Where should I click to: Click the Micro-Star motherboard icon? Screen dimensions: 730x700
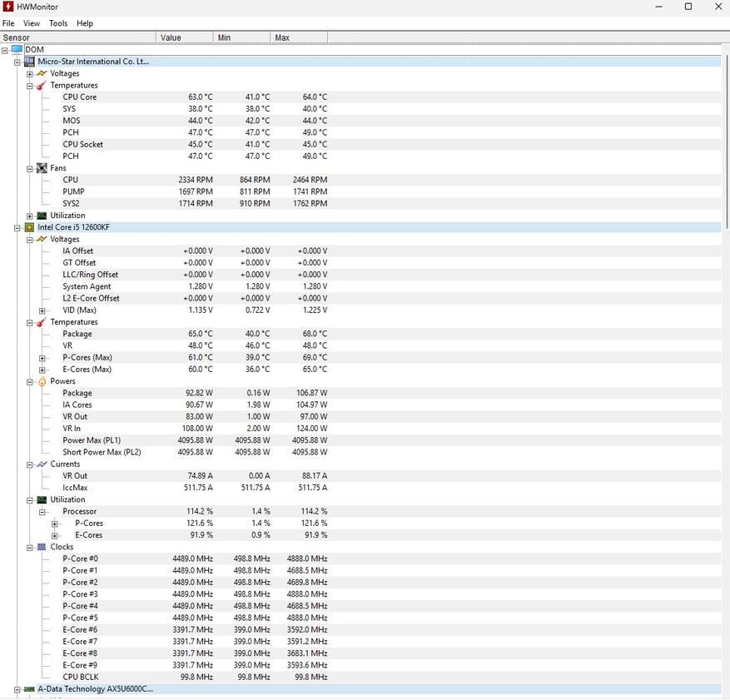coord(29,62)
